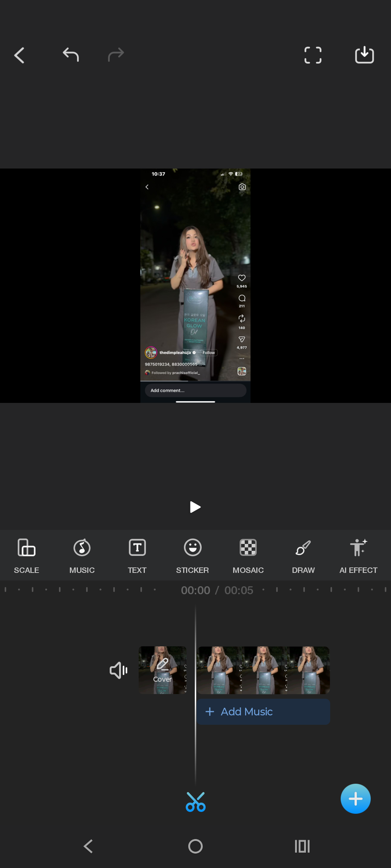Tap the Android back navigation button

click(88, 846)
